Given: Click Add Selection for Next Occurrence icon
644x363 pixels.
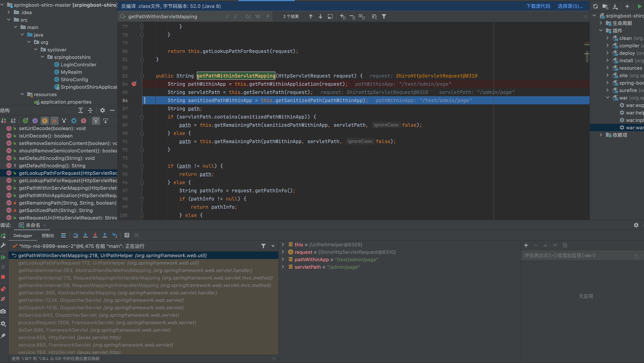Looking at the screenshot, I should (x=343, y=16).
